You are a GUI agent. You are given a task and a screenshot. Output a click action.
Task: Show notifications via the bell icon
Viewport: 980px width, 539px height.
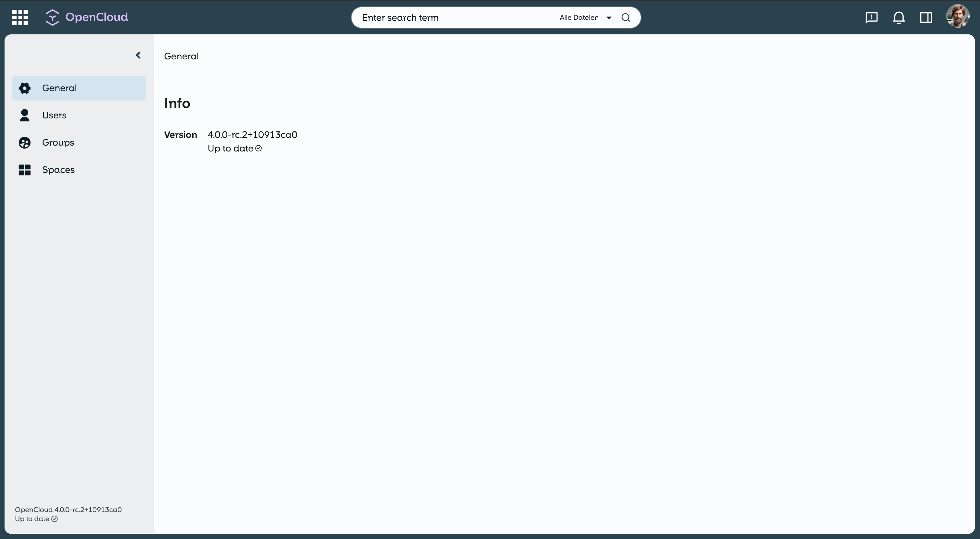pyautogui.click(x=899, y=18)
